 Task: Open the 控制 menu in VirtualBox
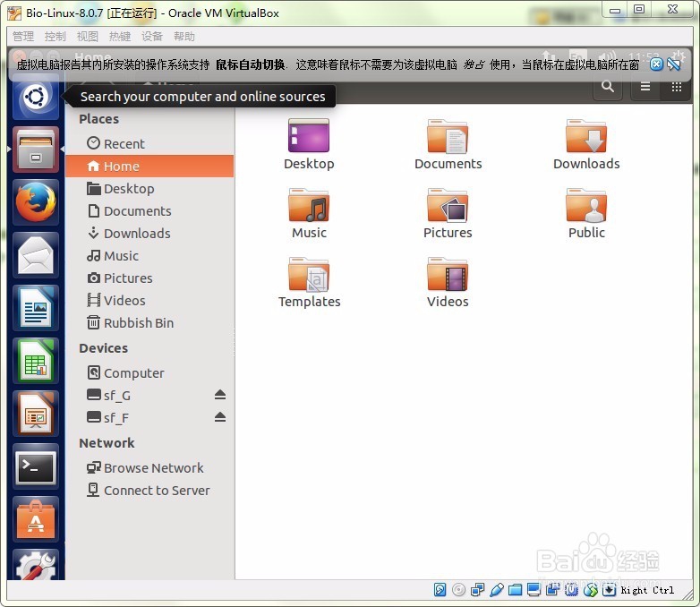coord(55,36)
